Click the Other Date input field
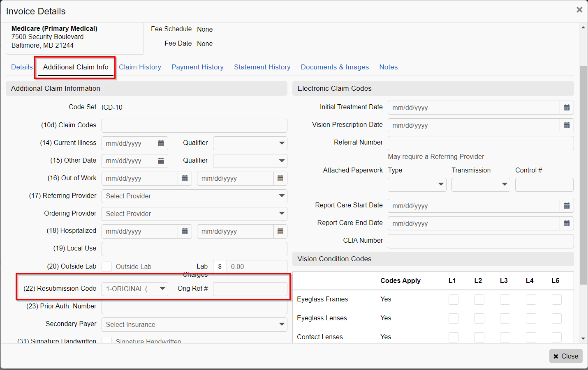 [128, 161]
